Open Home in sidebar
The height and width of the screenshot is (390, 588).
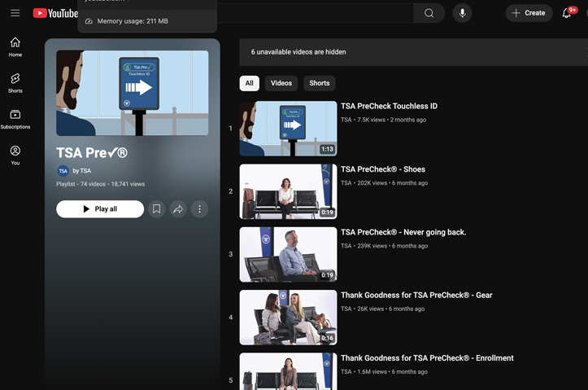point(15,47)
